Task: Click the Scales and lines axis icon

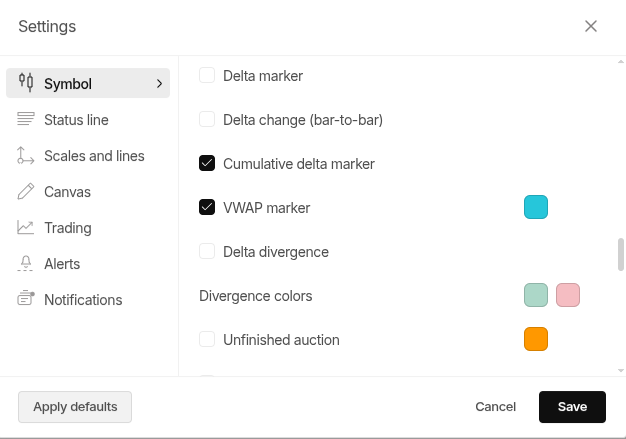Action: coord(26,155)
